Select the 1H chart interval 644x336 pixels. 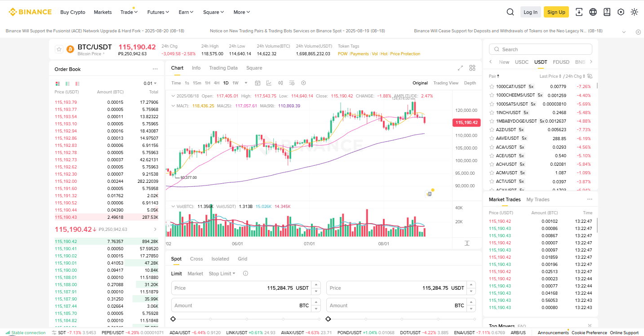click(x=207, y=83)
